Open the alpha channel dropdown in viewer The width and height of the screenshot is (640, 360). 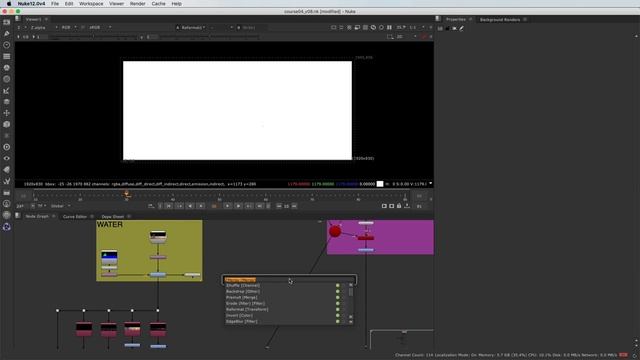[44, 27]
